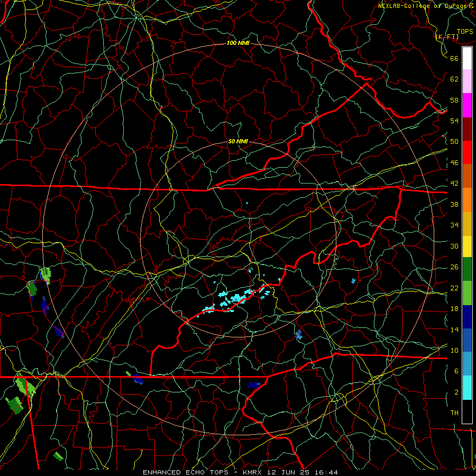Click the bright red legend swatch near 46

click(467, 152)
